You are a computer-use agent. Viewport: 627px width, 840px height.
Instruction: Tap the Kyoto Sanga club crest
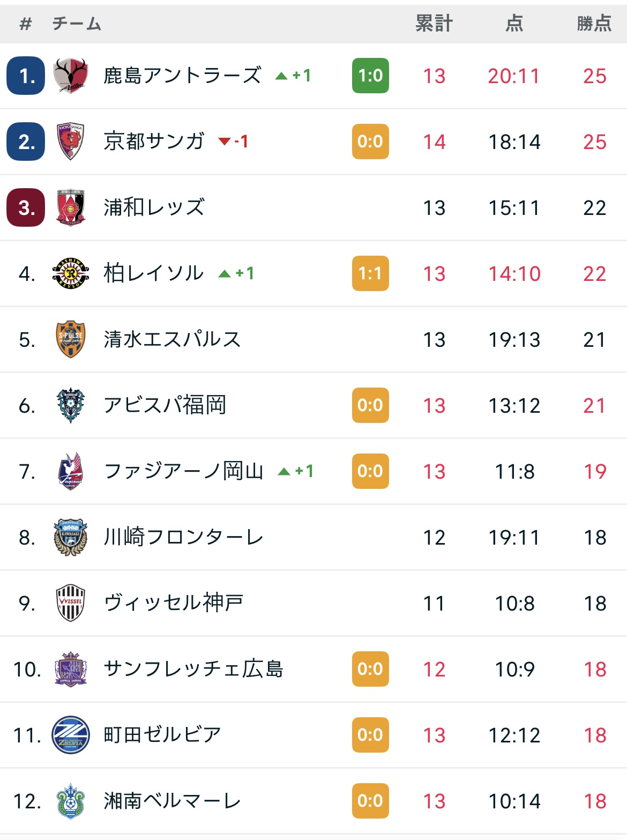tap(70, 142)
